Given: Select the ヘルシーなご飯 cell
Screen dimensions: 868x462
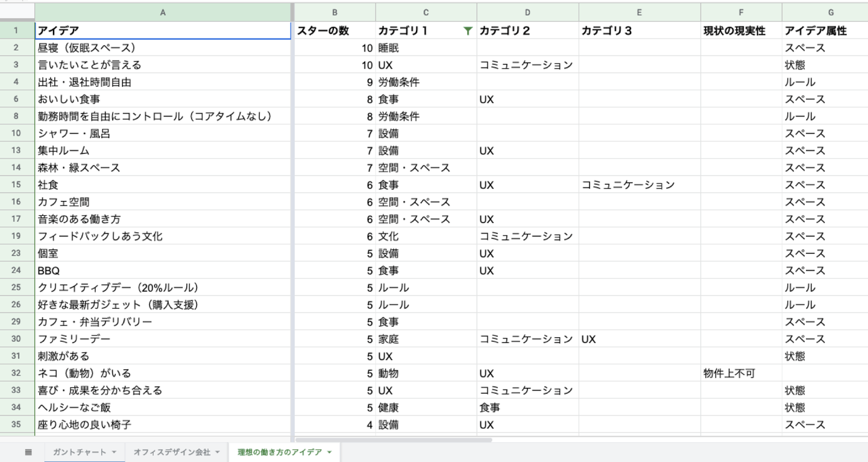Looking at the screenshot, I should (x=163, y=408).
